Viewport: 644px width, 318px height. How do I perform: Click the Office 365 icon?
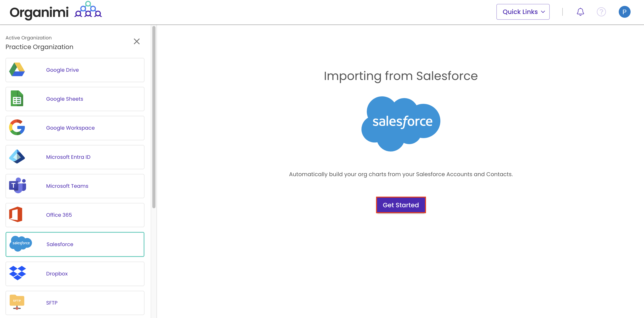[x=16, y=214]
